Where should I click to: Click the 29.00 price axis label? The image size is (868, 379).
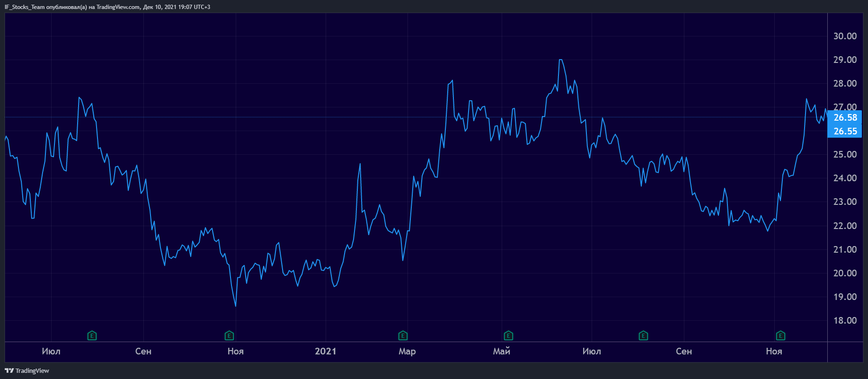click(x=845, y=60)
